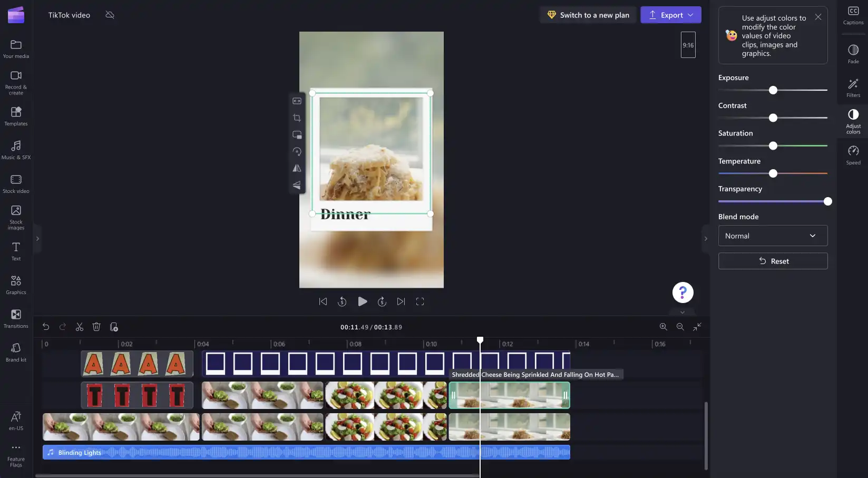868x478 pixels.
Task: Open the Your media panel
Action: tap(16, 49)
